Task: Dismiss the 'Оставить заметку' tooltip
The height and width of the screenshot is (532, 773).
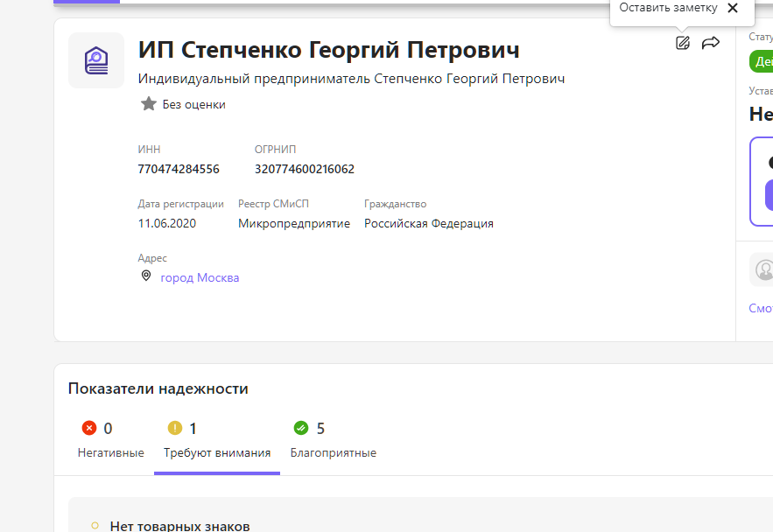Action: pyautogui.click(x=734, y=8)
